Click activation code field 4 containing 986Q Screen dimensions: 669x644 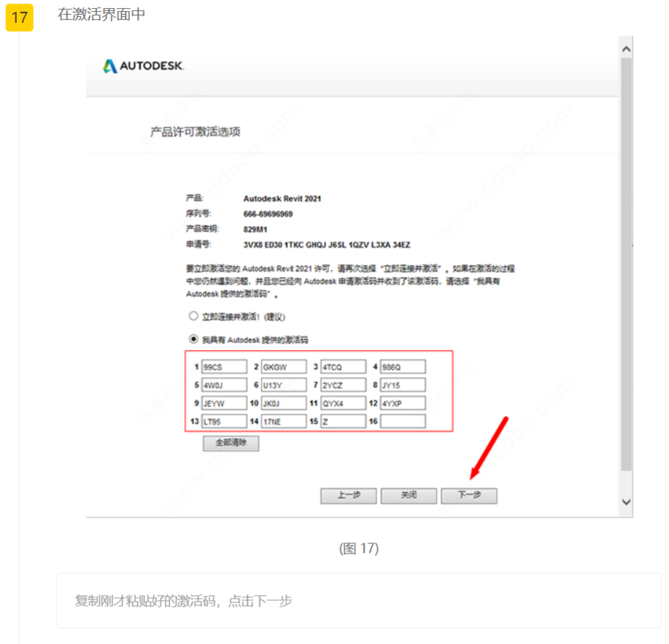pyautogui.click(x=403, y=367)
